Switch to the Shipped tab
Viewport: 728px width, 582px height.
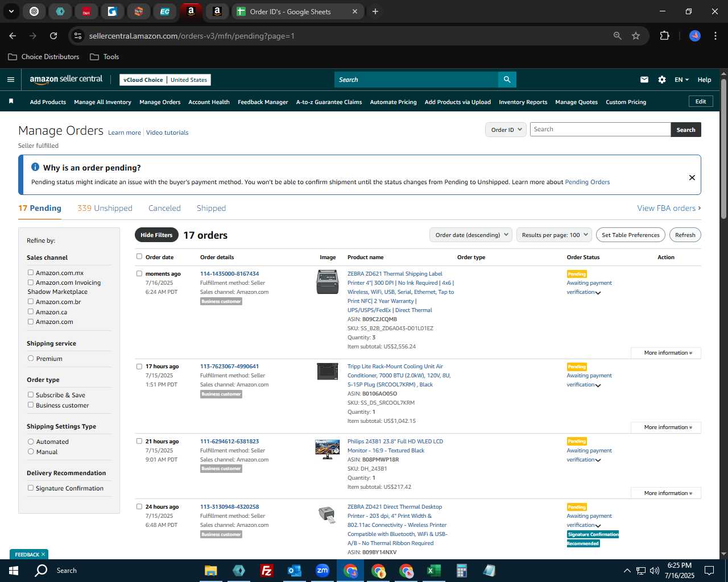[x=211, y=208]
